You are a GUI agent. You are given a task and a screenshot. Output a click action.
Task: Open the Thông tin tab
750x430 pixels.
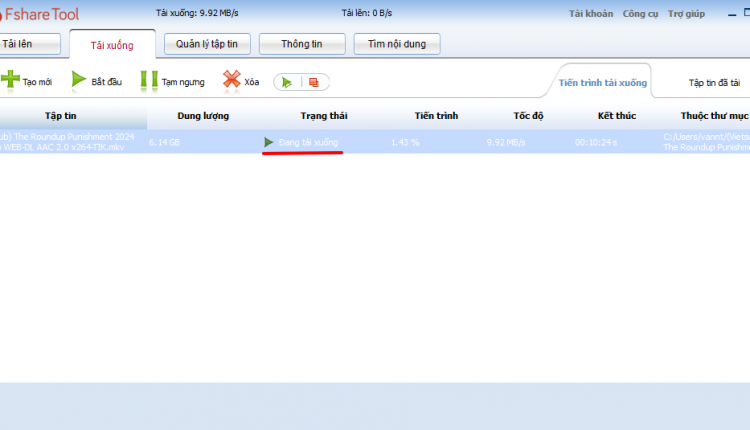pyautogui.click(x=302, y=44)
